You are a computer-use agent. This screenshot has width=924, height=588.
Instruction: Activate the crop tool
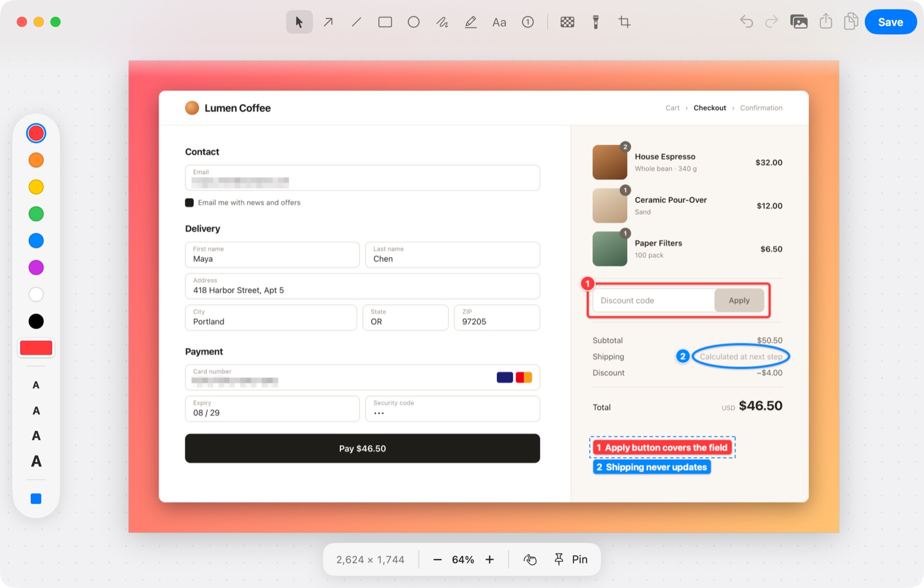(x=624, y=22)
